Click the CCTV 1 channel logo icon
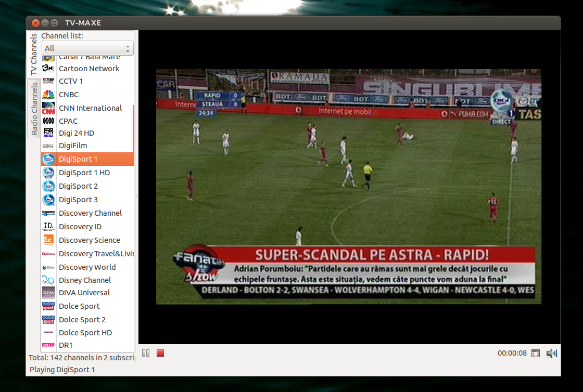Image resolution: width=583 pixels, height=392 pixels. tap(48, 81)
